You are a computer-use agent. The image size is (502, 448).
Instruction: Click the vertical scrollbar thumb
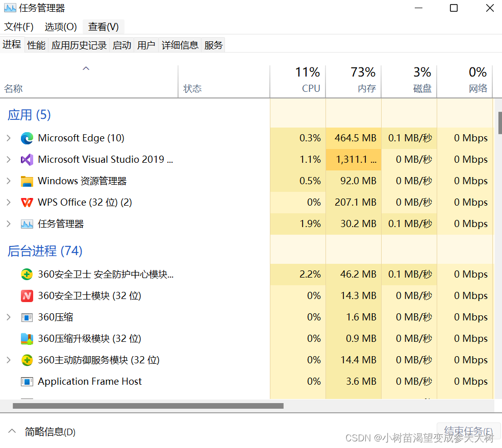tap(500, 122)
